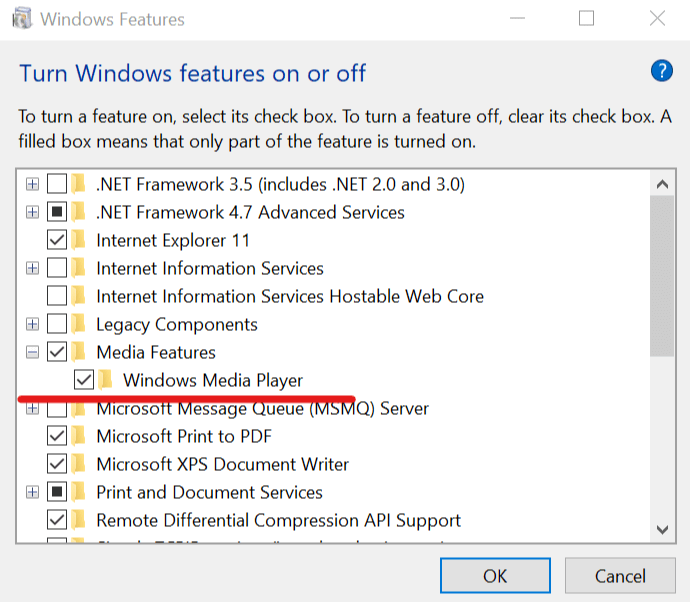Viewport: 690px width, 603px height.
Task: Click the Hostable Web Core folder icon
Action: click(78, 296)
